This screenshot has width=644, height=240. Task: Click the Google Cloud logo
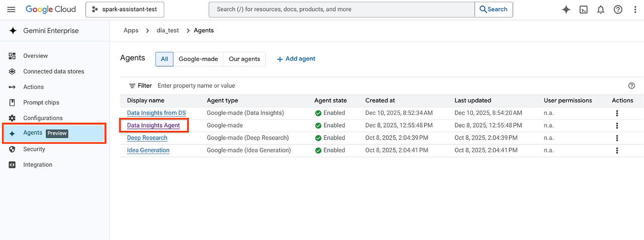(x=51, y=9)
